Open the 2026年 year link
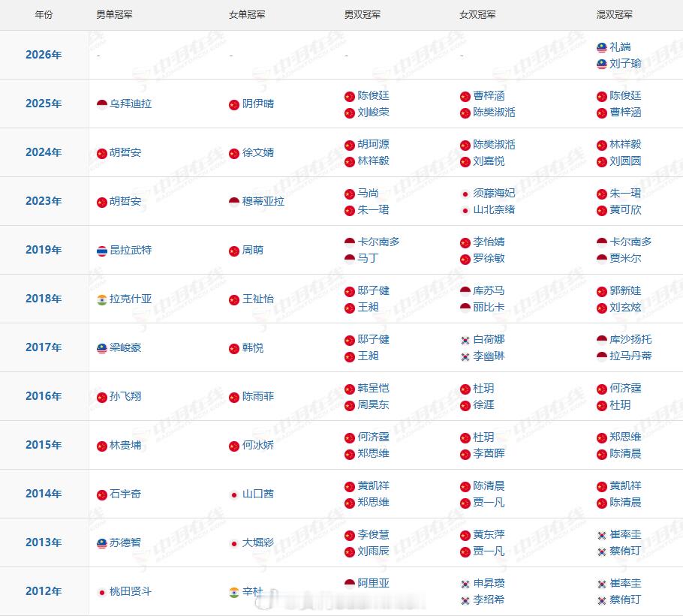683x616 pixels. tap(44, 55)
